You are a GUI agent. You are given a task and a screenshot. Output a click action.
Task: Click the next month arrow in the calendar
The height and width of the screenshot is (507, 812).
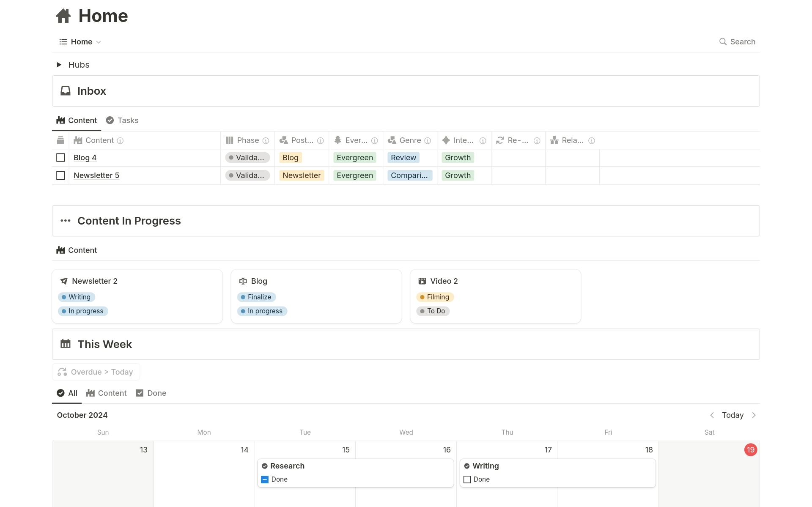754,415
